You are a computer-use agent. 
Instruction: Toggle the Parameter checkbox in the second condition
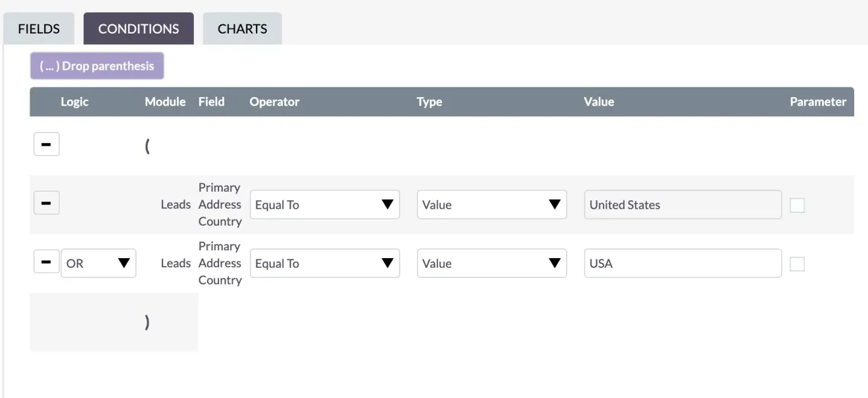click(x=797, y=263)
